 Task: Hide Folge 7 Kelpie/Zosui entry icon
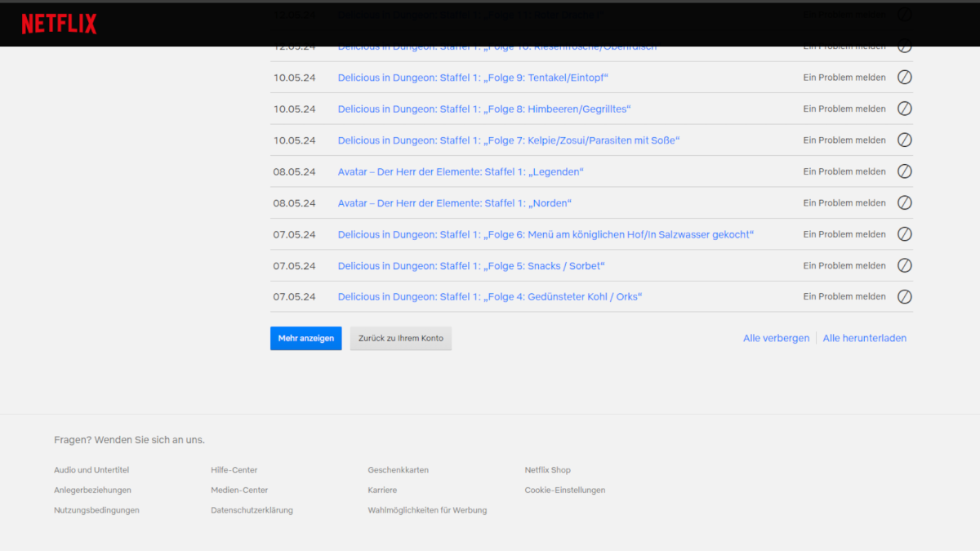[904, 140]
